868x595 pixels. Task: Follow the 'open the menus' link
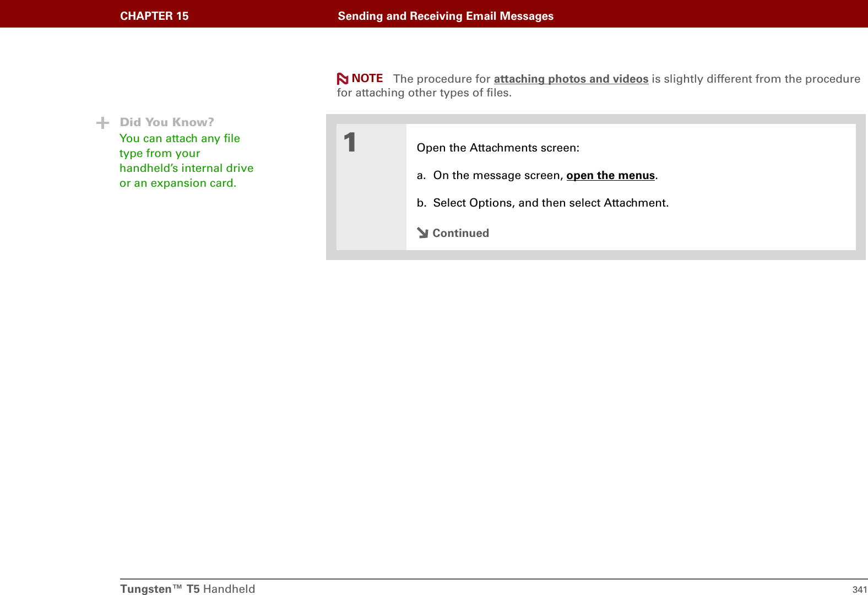click(610, 175)
